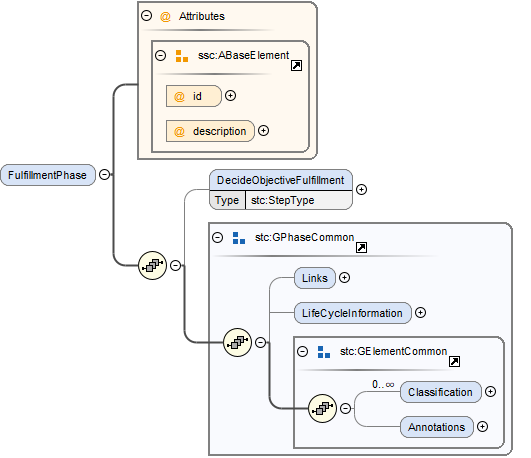Collapse the GElementCommon sequence compositor
The height and width of the screenshot is (458, 531).
coord(345,409)
